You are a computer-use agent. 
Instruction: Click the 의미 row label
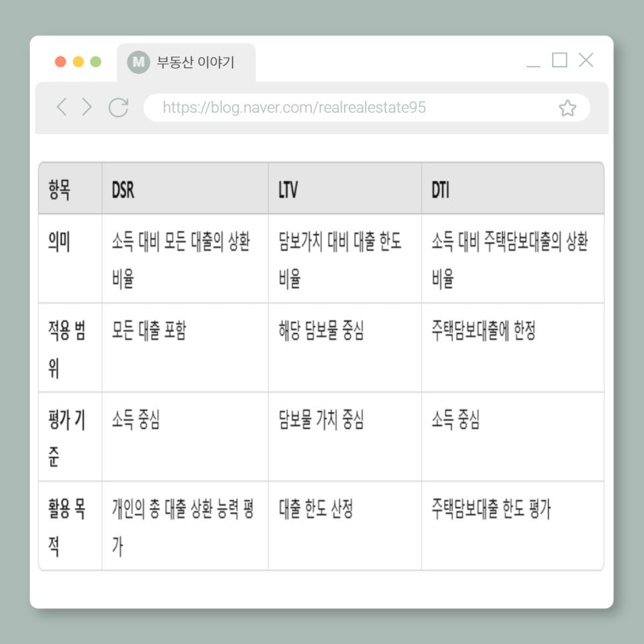70,259
